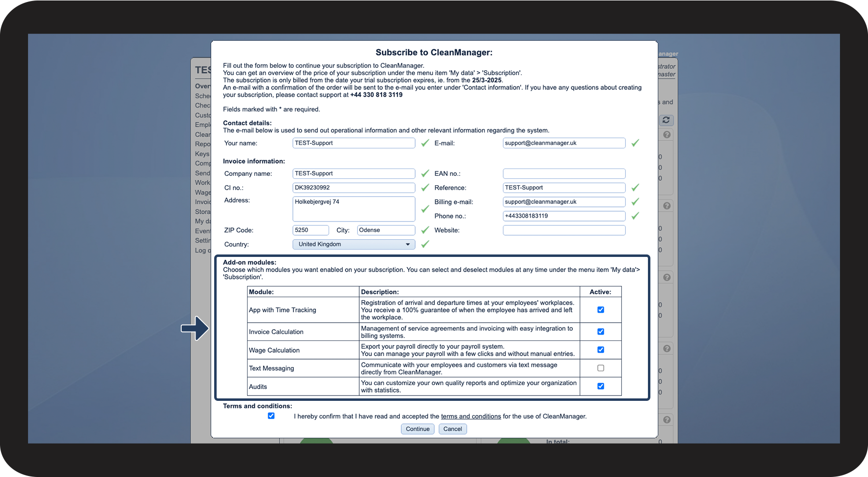Disable the Wage Calculation module checkbox

click(x=601, y=350)
